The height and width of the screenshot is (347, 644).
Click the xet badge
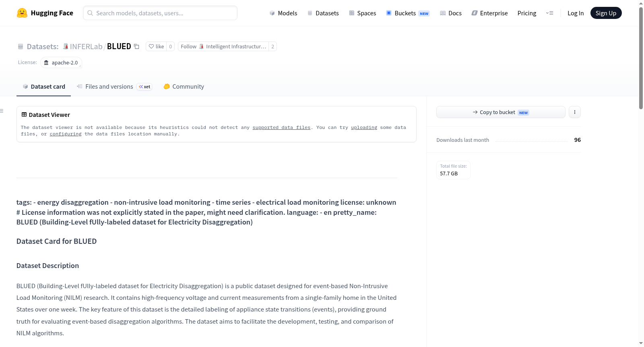[x=144, y=87]
